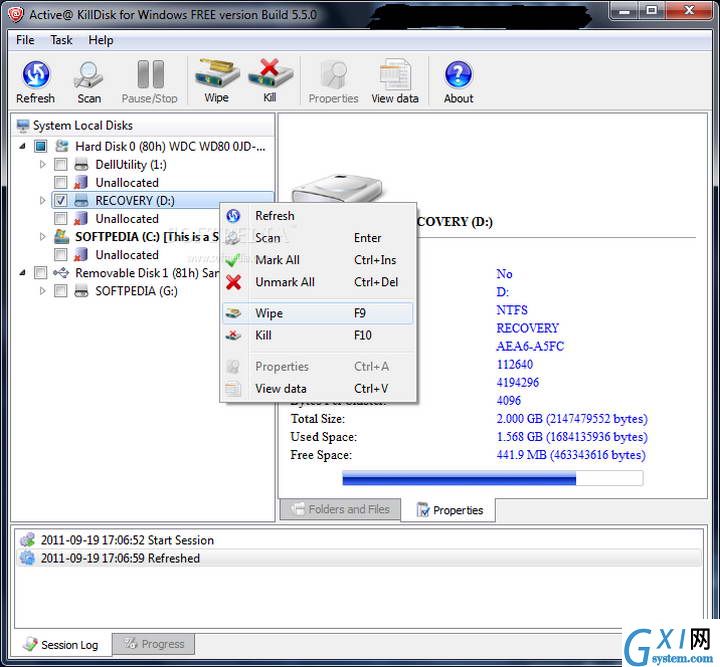Viewport: 720px width, 667px height.
Task: Select the 17:06:59 Refreshed log row
Action: (359, 558)
